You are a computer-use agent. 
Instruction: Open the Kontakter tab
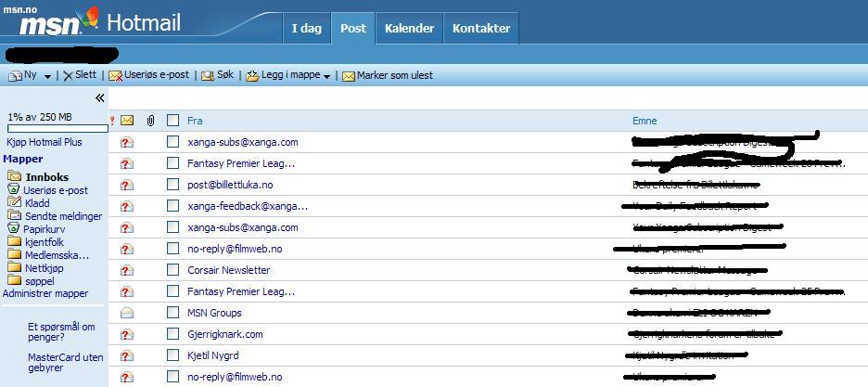coord(481,28)
